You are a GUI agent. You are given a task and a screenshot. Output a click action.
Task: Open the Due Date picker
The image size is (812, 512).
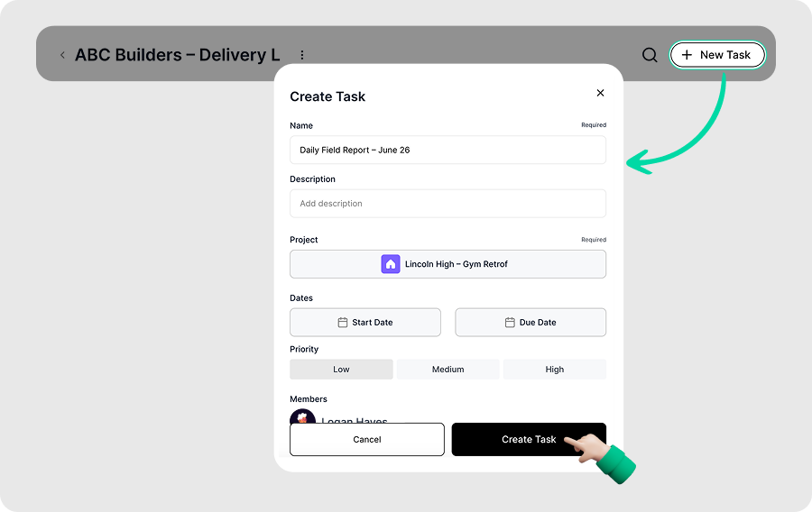(531, 322)
